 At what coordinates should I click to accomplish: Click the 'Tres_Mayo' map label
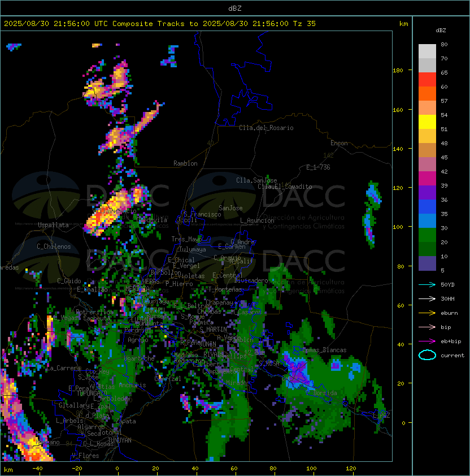186,239
